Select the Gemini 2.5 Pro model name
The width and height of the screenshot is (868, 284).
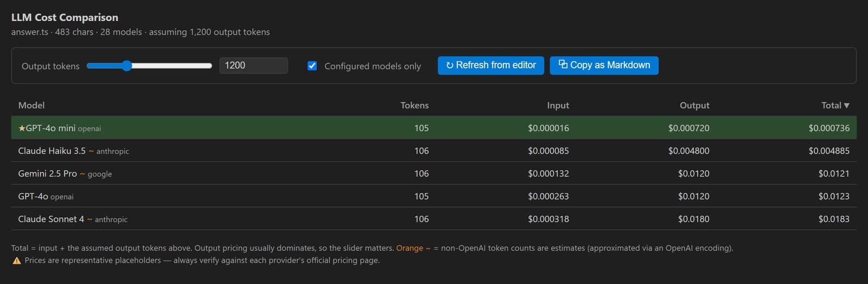47,173
